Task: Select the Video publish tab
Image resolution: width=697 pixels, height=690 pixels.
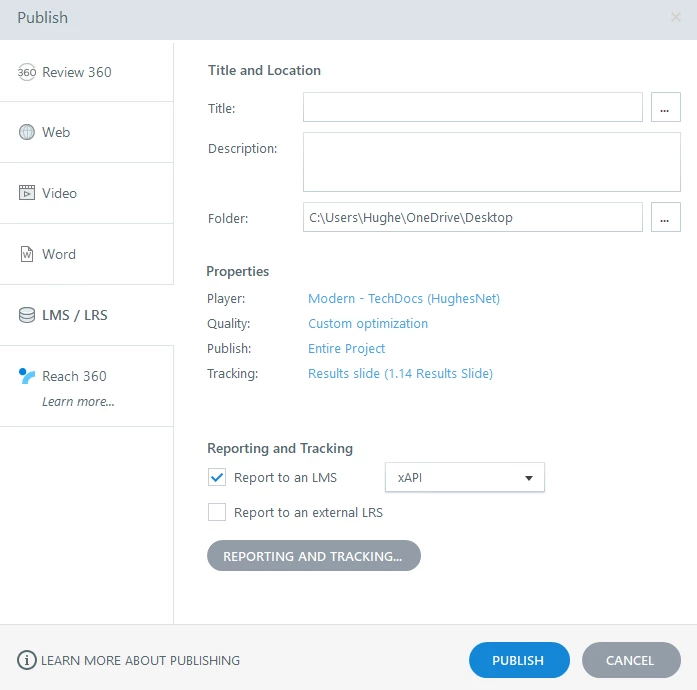Action: click(59, 193)
